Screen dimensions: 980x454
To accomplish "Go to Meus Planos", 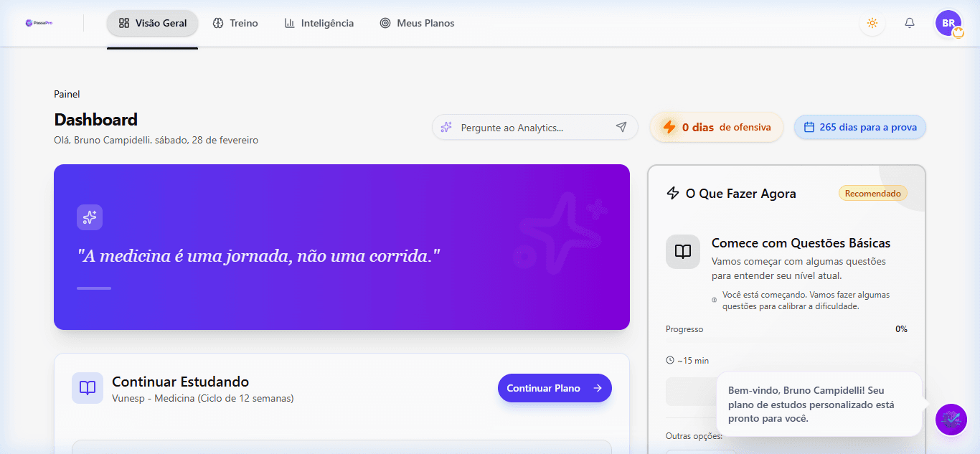I will pos(417,22).
